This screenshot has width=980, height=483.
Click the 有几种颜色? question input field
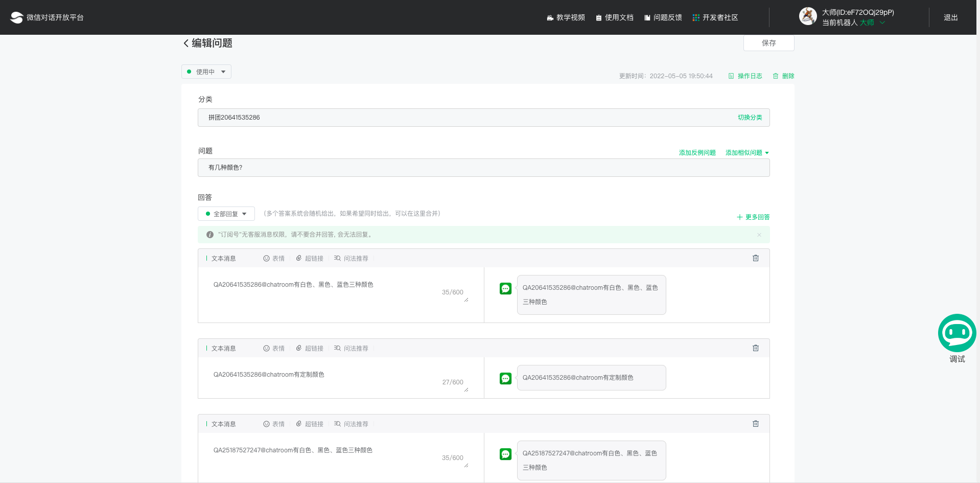tap(483, 168)
